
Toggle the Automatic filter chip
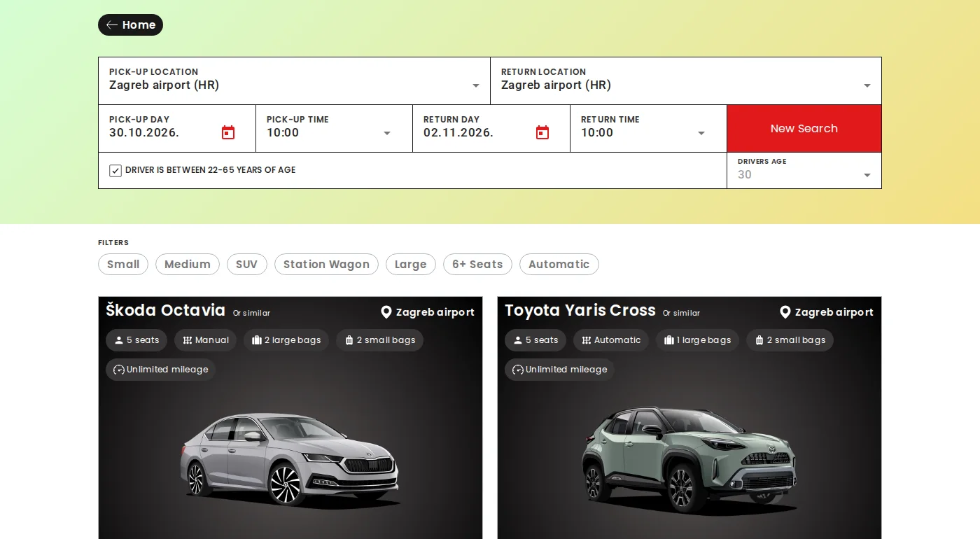[559, 265]
